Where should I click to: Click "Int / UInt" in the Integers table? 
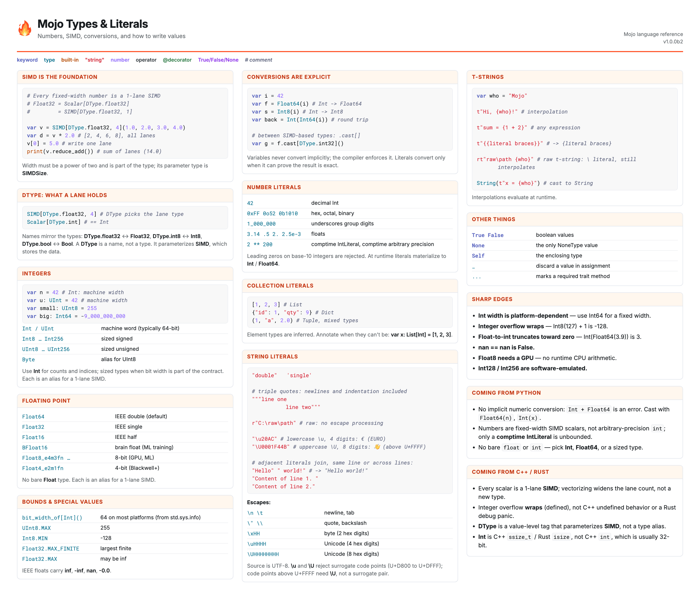coord(38,328)
